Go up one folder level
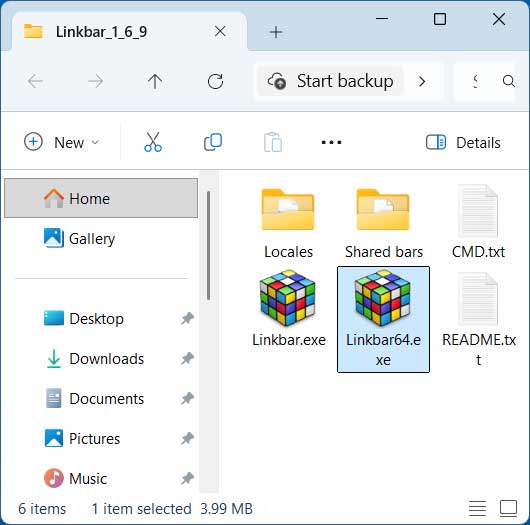530x525 pixels. [x=155, y=81]
